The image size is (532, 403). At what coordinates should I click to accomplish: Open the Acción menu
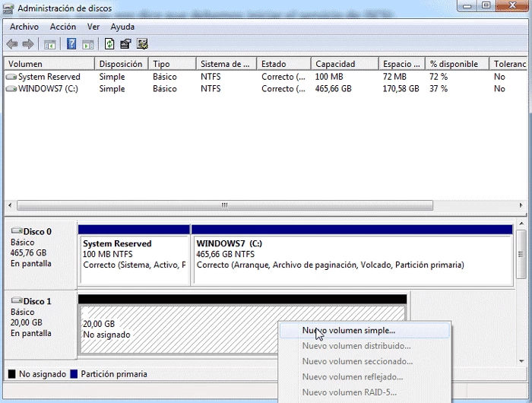pyautogui.click(x=63, y=27)
